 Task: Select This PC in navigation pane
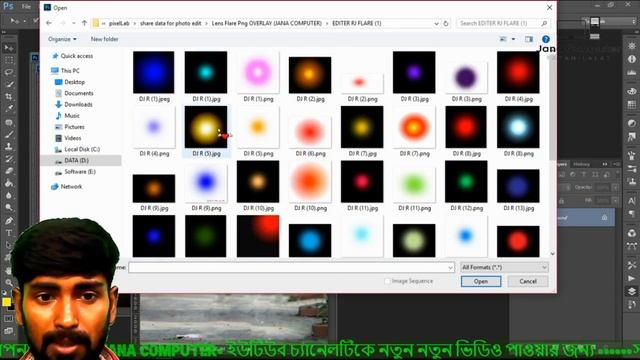pyautogui.click(x=70, y=71)
